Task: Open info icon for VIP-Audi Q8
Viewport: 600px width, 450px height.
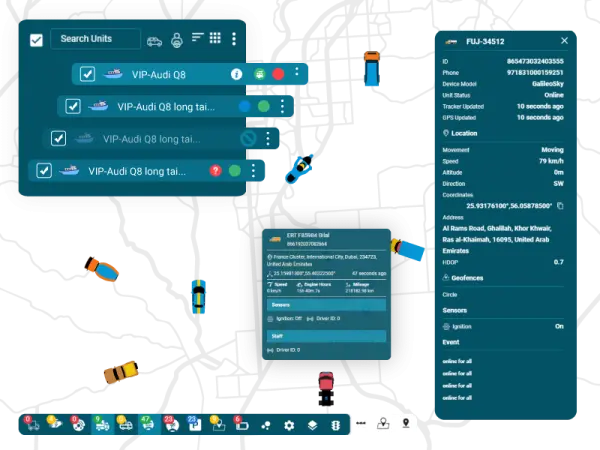Action: point(236,74)
